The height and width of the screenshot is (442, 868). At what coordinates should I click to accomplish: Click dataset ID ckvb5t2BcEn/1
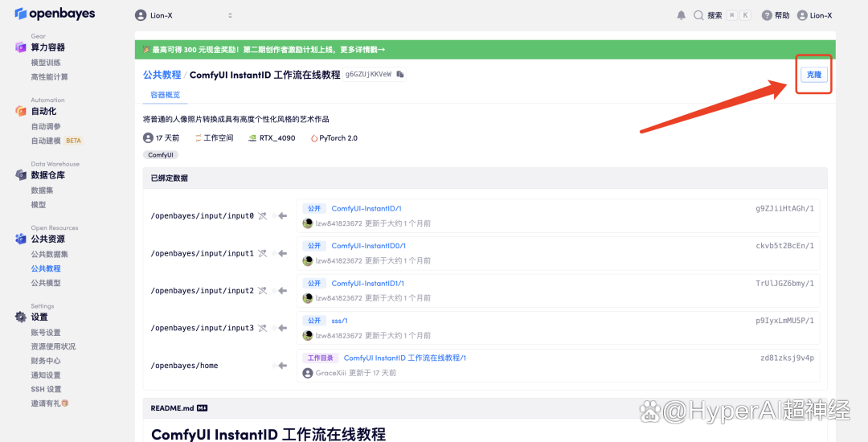tap(784, 246)
